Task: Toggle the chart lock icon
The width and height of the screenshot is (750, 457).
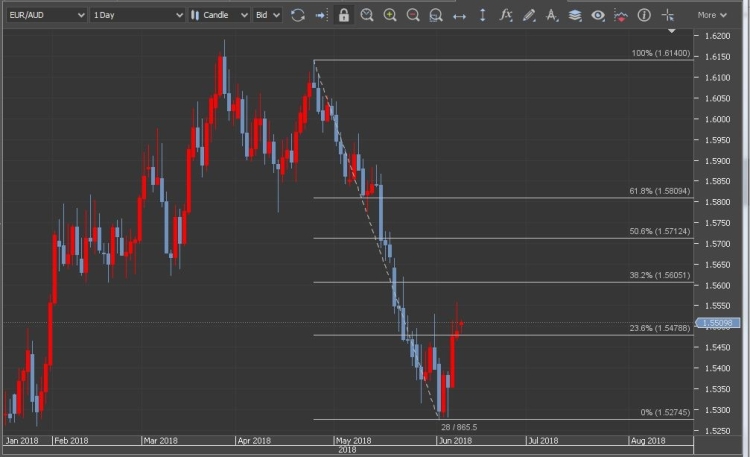Action: tap(343, 15)
